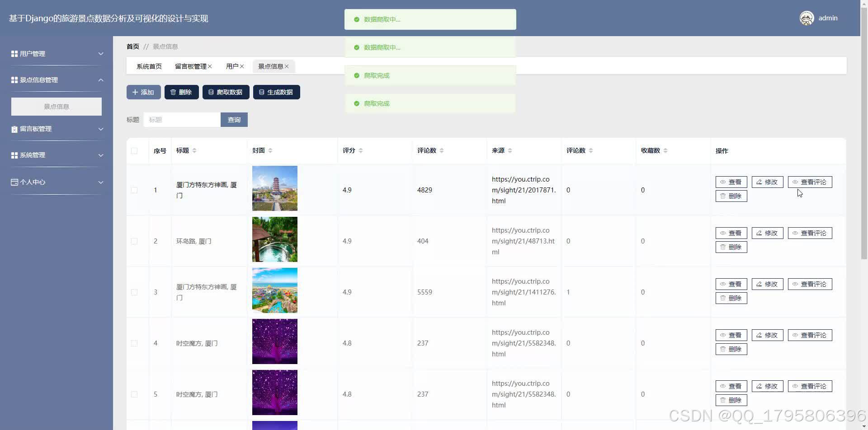Click 查看 button in row 2 环岛路
Screen dimensions: 868x430
pos(731,233)
